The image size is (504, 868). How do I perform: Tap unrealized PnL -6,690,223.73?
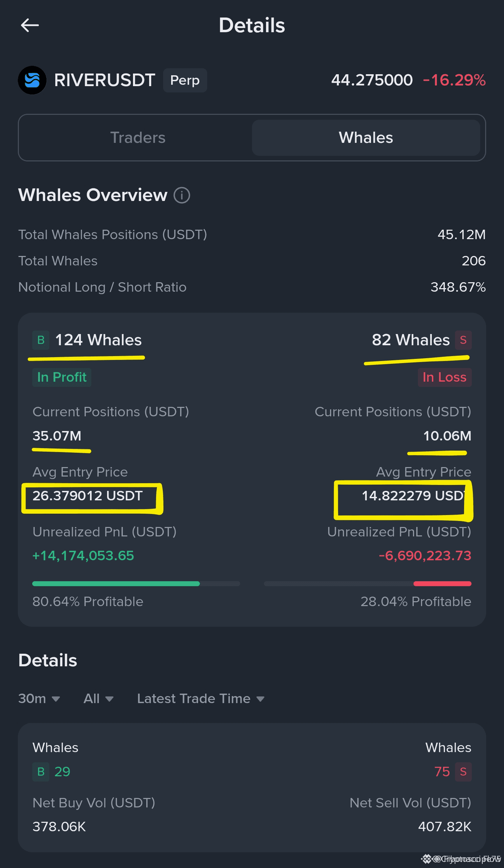point(425,556)
